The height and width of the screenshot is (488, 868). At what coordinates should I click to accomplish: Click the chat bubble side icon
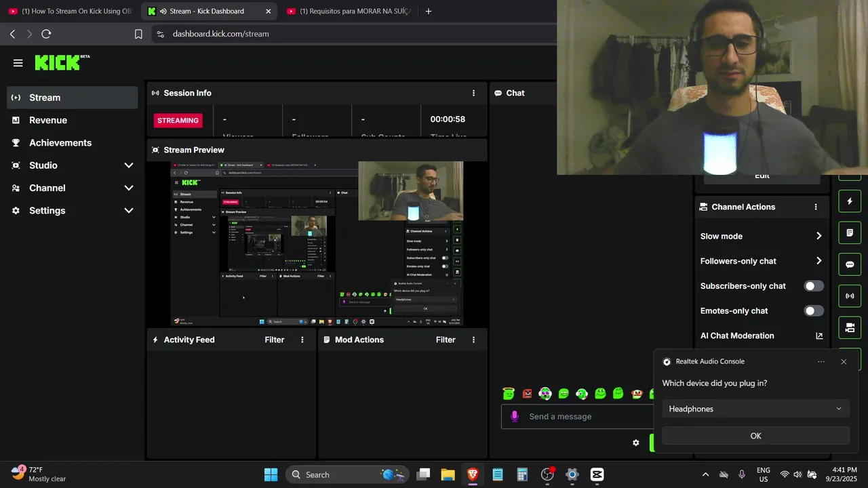point(850,264)
